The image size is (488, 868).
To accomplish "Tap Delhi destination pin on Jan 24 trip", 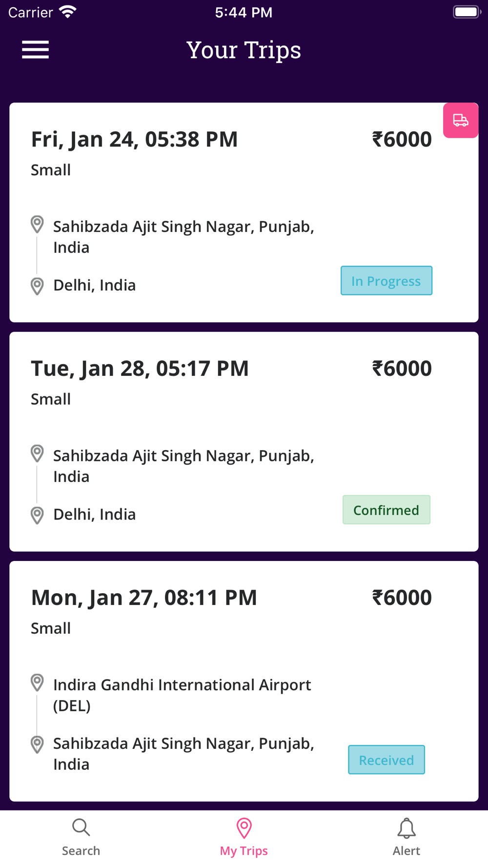I will click(x=37, y=286).
